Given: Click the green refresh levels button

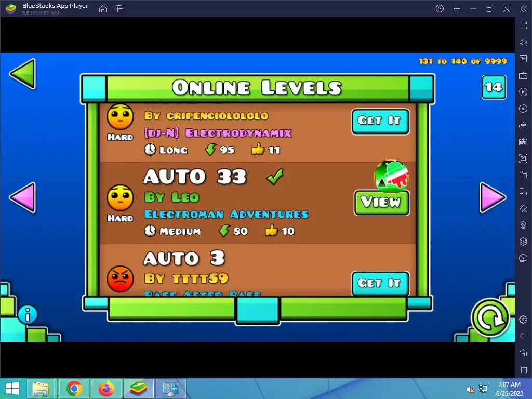Looking at the screenshot, I should (490, 318).
